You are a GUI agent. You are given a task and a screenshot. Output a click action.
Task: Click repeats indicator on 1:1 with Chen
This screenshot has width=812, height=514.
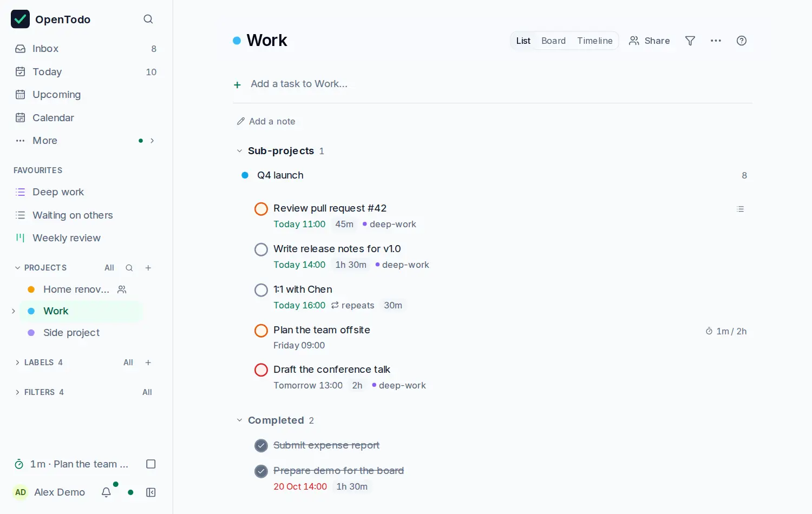coord(352,305)
